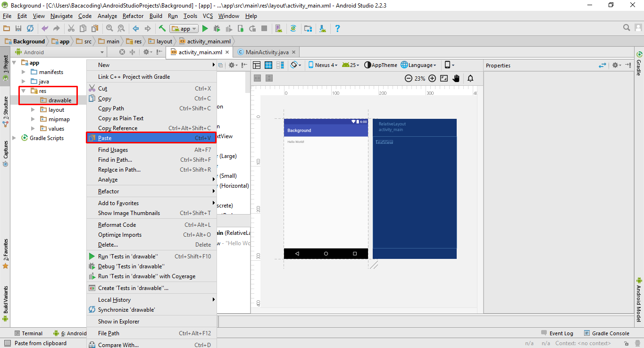The width and height of the screenshot is (644, 348).
Task: Toggle Design surface view mode
Action: tap(257, 65)
